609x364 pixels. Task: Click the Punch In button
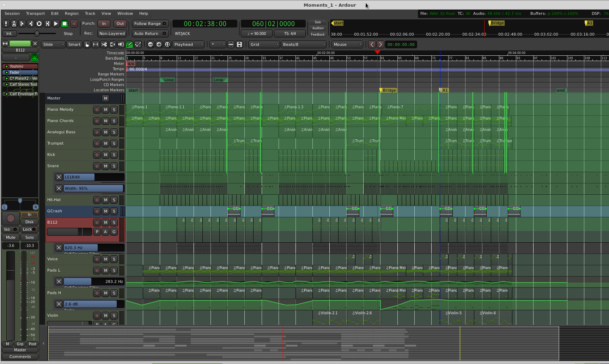(x=104, y=24)
